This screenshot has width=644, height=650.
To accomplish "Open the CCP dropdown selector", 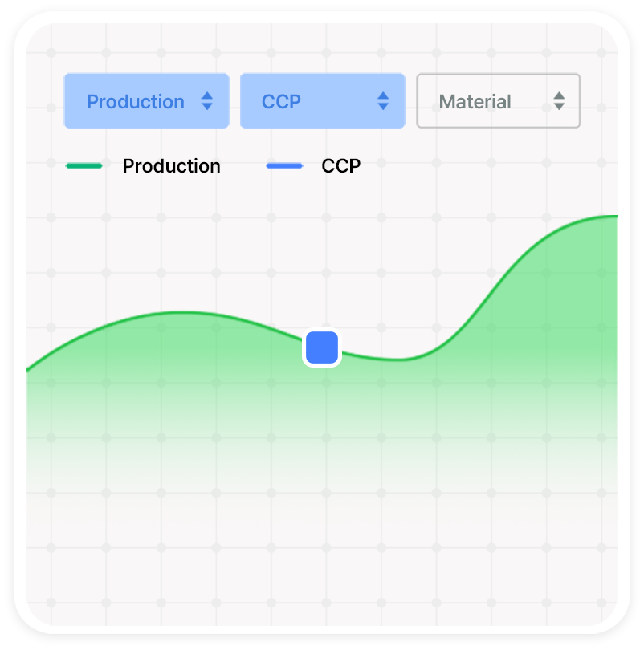I will (x=322, y=102).
